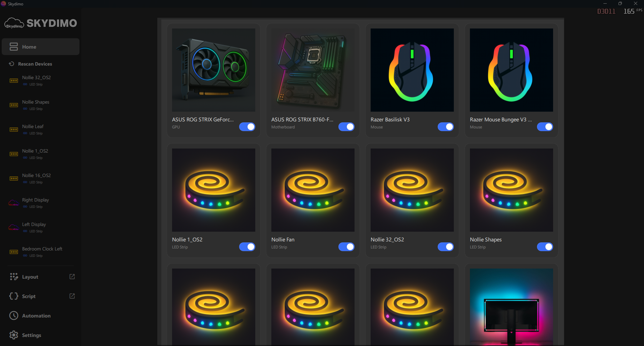
Task: Open ASUS ROG STRIX GeForce GPU thumbnail
Action: click(x=214, y=70)
